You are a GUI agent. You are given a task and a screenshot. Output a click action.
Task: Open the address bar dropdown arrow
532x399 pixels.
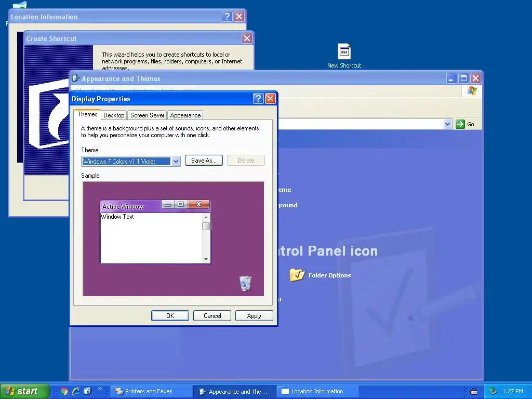447,124
